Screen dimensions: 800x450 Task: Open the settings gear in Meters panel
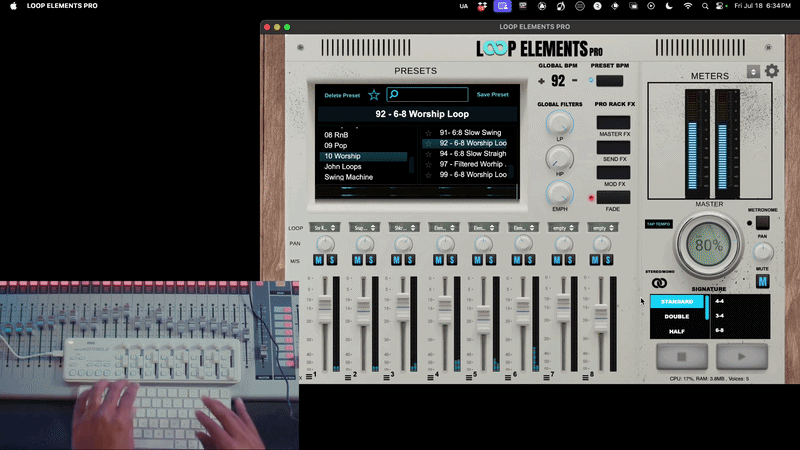coord(771,71)
